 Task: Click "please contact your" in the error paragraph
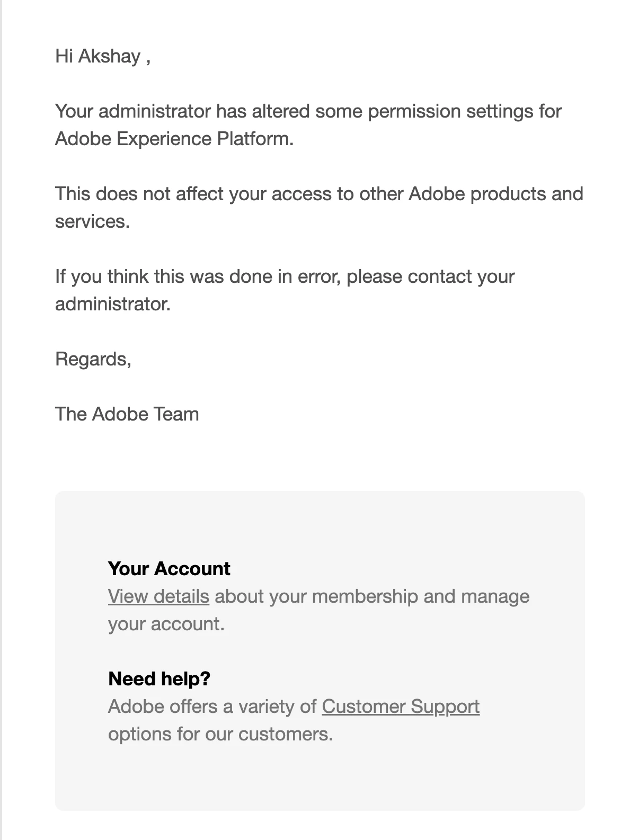coord(430,276)
